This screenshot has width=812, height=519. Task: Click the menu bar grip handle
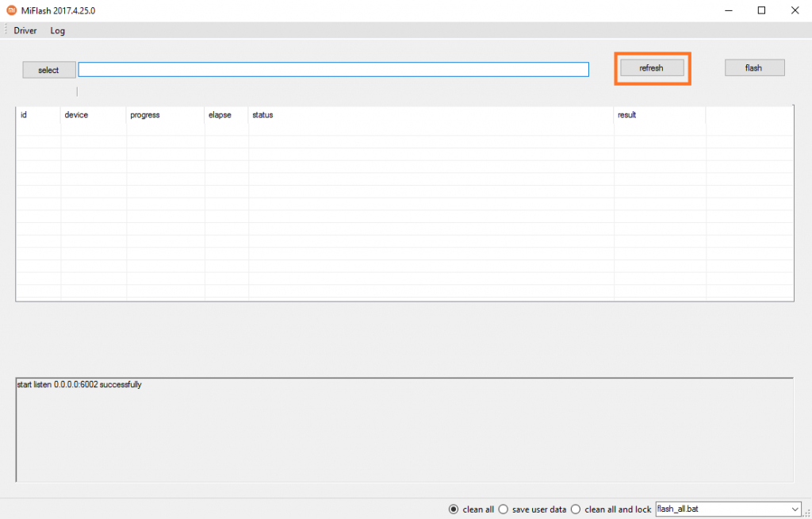tap(6, 30)
